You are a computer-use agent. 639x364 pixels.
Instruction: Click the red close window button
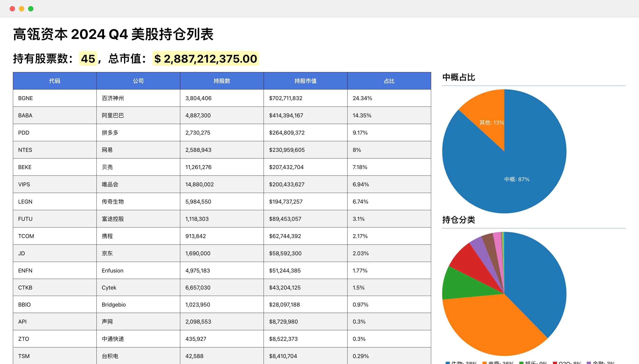coord(12,9)
